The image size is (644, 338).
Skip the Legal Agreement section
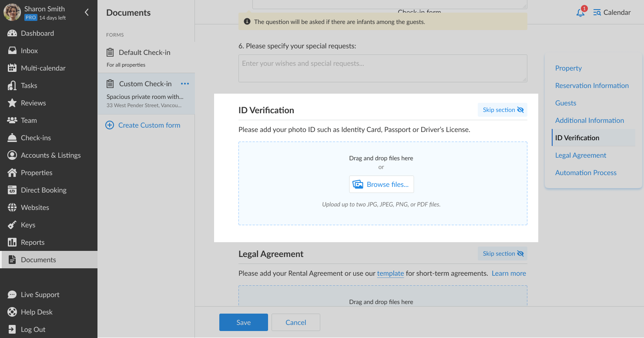click(502, 253)
